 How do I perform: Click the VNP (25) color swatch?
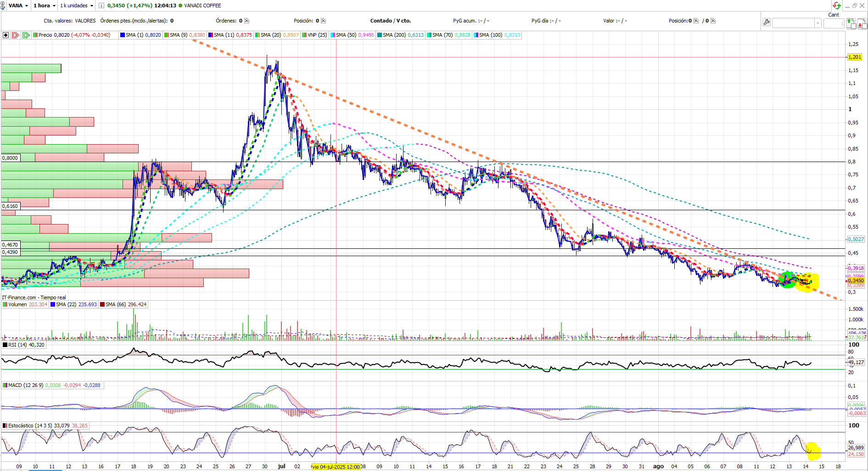304,35
